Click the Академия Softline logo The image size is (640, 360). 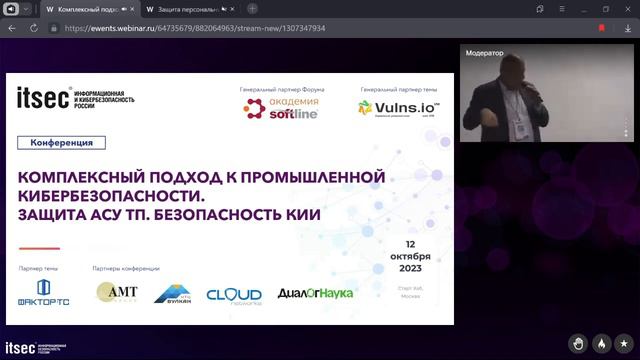click(281, 108)
